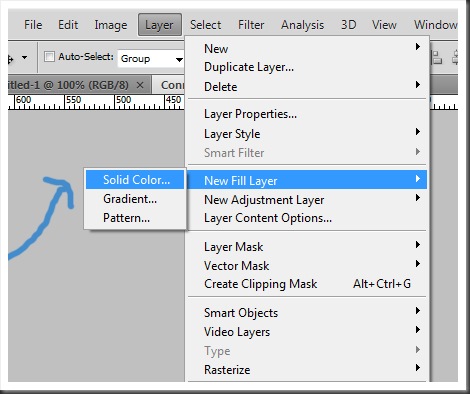Close the Untitled-1 document tab
The width and height of the screenshot is (470, 394).
click(140, 85)
